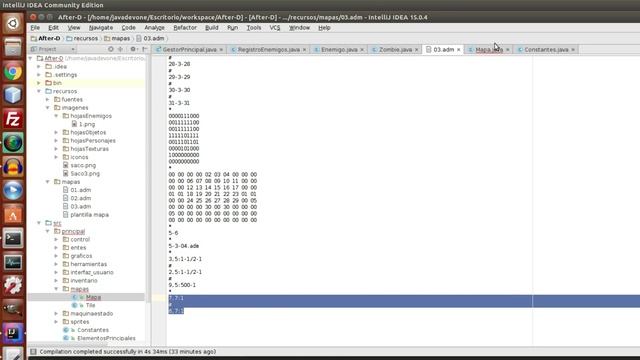Click the recursos breadcrumb
The image size is (640, 360).
tap(82, 38)
